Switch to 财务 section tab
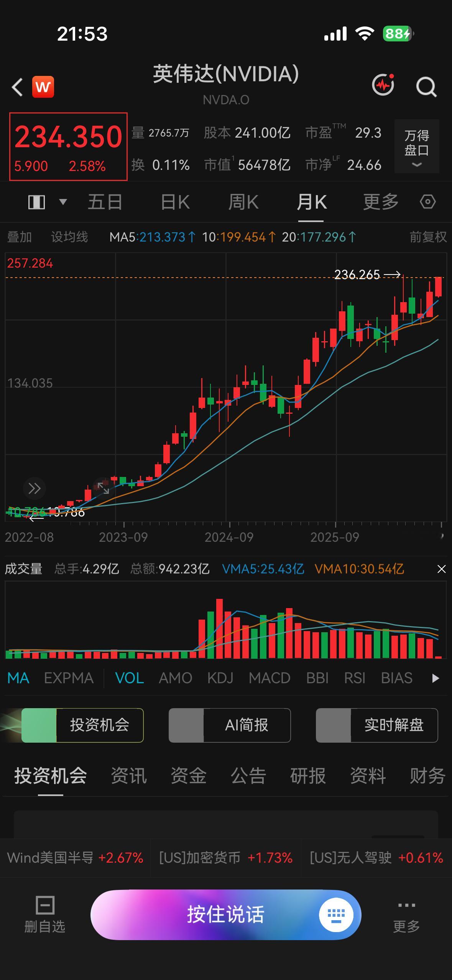This screenshot has height=980, width=452. click(x=428, y=776)
